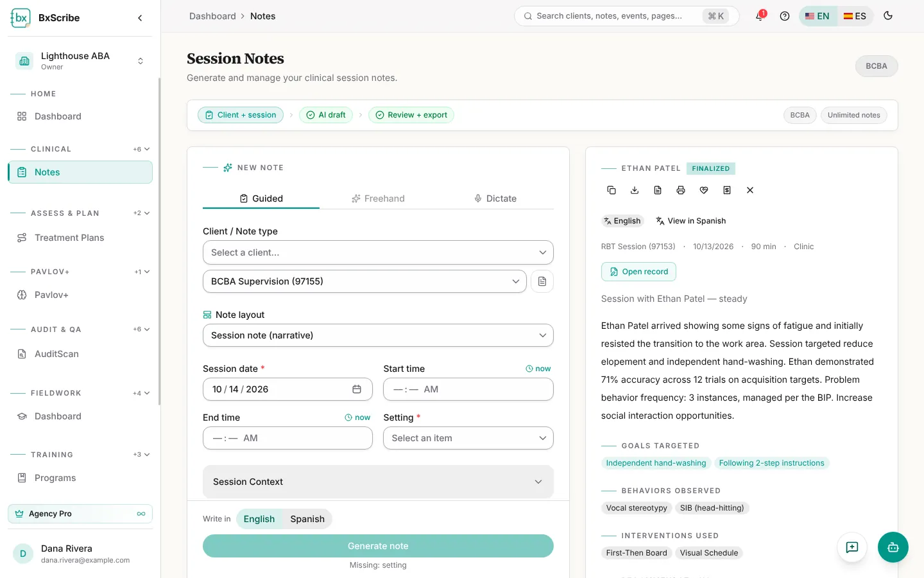Click the heart handshake icon in note toolbar

704,190
